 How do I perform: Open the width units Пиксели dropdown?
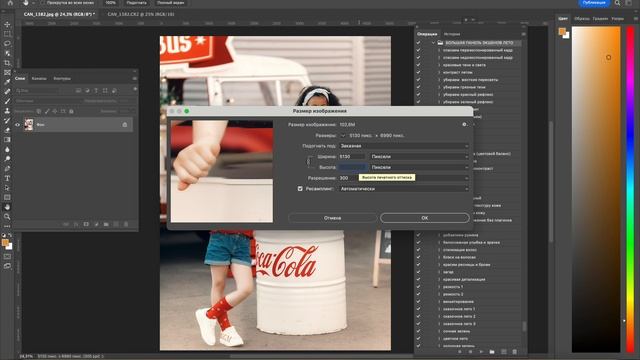(419, 156)
